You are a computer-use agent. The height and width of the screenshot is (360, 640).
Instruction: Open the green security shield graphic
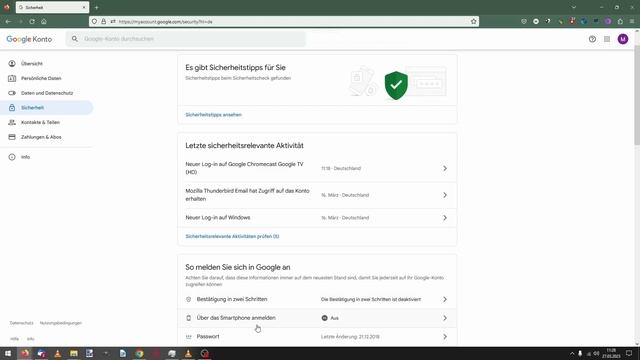click(396, 85)
